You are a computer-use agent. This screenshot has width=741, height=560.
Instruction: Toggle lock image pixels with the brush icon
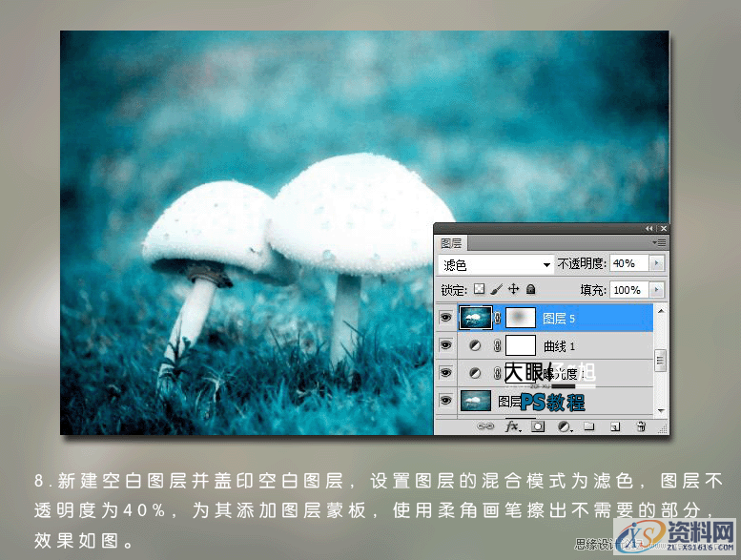coord(497,289)
